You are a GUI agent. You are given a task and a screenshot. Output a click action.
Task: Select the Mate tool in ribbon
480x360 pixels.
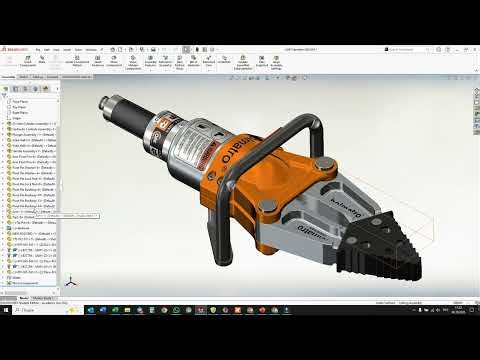(x=42, y=60)
